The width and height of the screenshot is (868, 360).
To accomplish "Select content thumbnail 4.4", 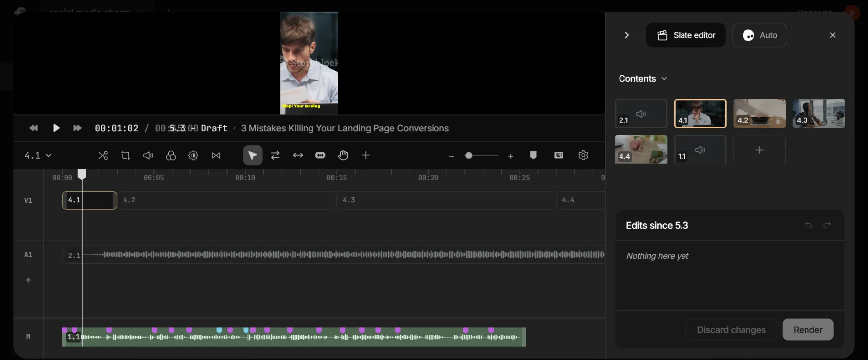I will [x=641, y=149].
